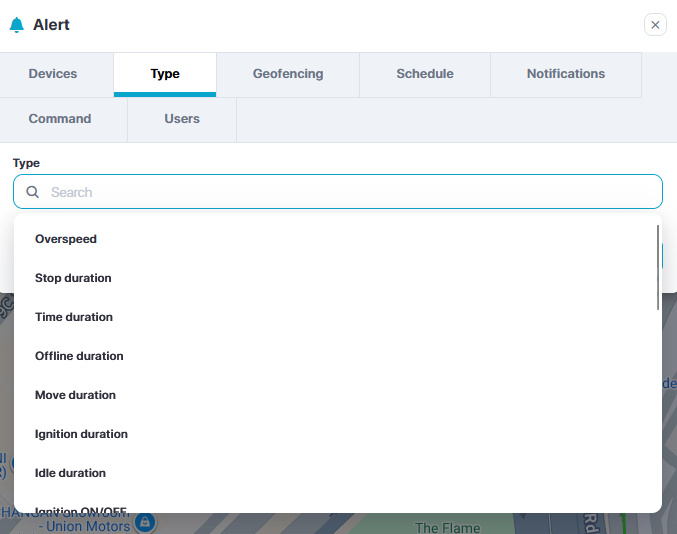Open the Geofencing tab
This screenshot has width=677, height=534.
point(288,74)
